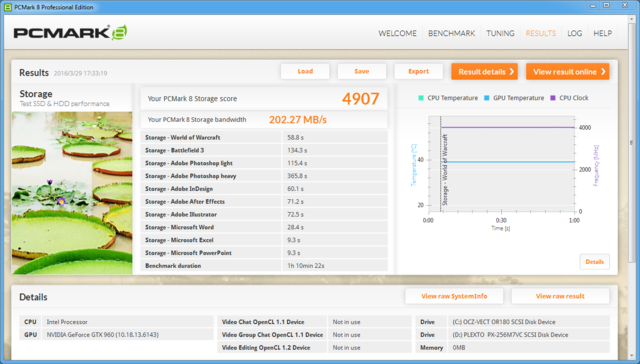Click the bandwidth value 202.27 MB/s

click(x=298, y=120)
